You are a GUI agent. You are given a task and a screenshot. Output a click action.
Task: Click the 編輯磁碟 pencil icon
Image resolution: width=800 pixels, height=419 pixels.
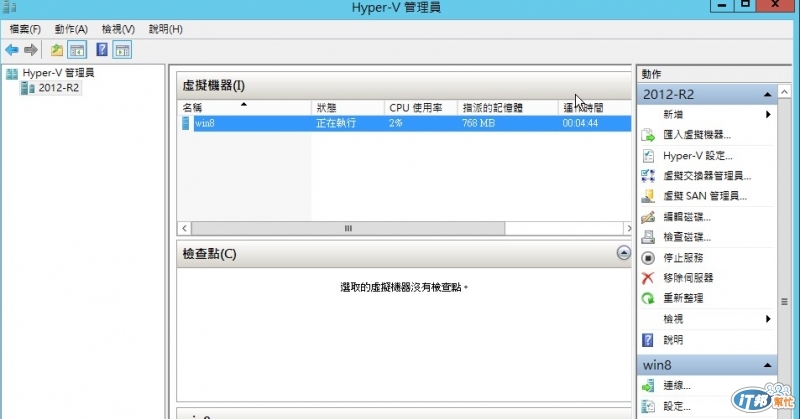point(648,217)
